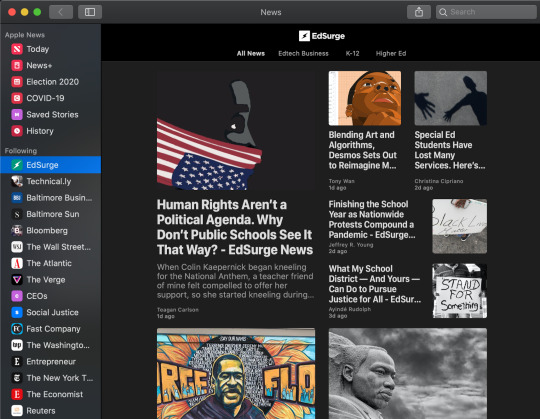Open the Baltimore Sun icon
This screenshot has height=419, width=540.
17,214
